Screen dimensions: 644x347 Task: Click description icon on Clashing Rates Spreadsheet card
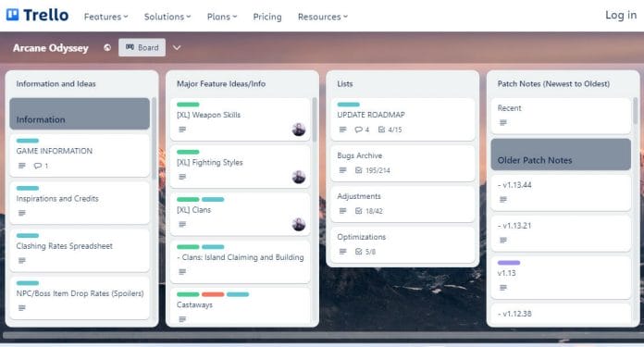pos(22,260)
